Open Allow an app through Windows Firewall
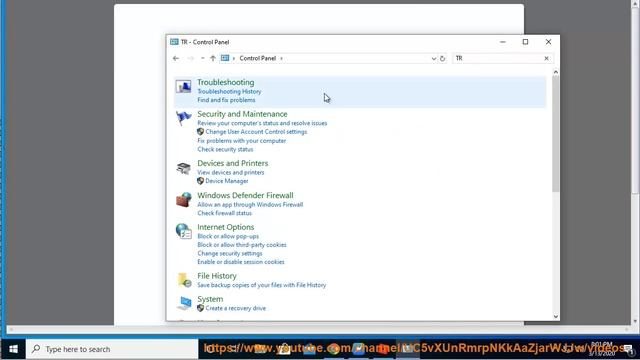Viewport: 640px width, 360px height. pos(250,204)
